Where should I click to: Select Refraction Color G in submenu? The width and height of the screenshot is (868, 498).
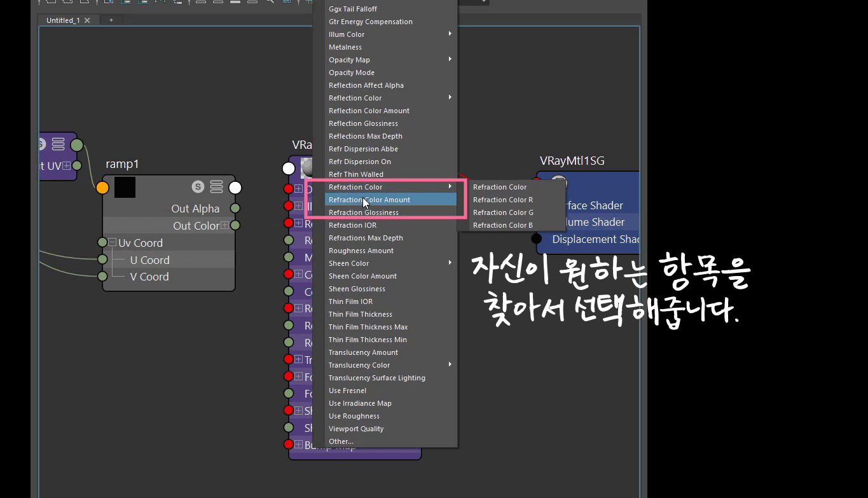(x=511, y=212)
